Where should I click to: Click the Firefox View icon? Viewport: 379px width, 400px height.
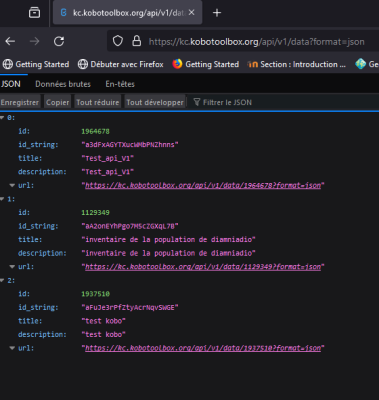(x=34, y=13)
